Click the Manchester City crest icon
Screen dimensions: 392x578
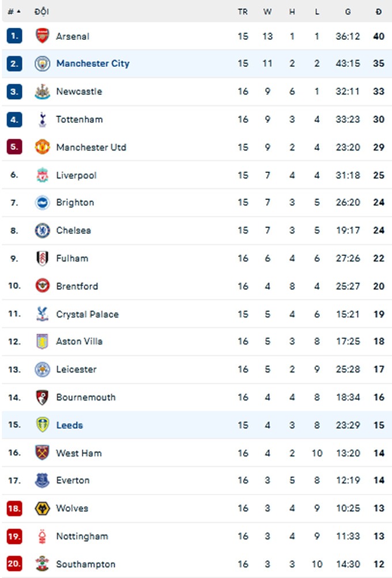42,63
